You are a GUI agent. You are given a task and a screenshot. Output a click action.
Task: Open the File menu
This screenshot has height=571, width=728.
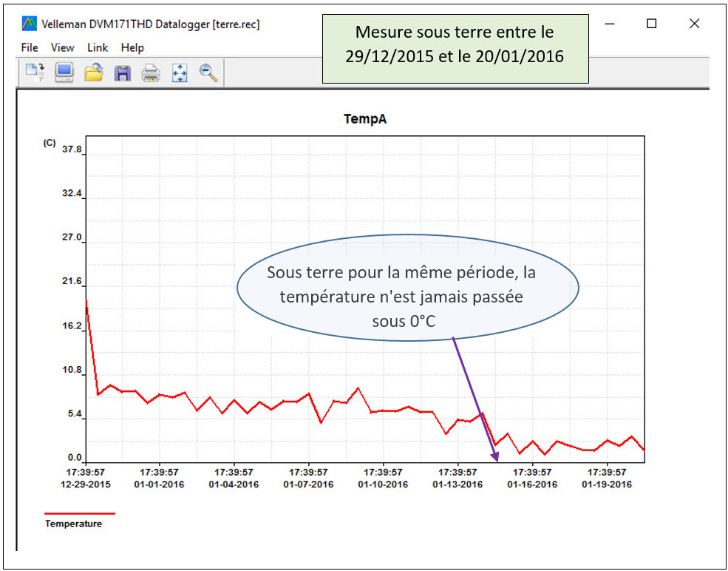(30, 47)
